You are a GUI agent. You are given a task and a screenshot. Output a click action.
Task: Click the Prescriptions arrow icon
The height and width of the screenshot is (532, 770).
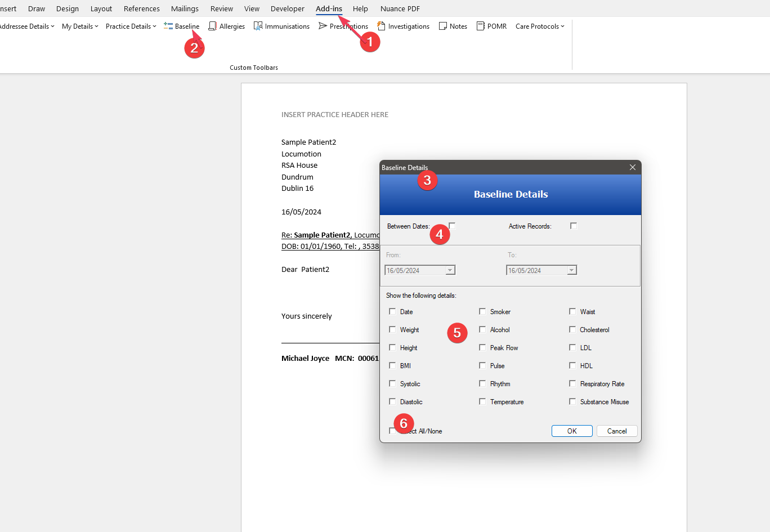323,26
